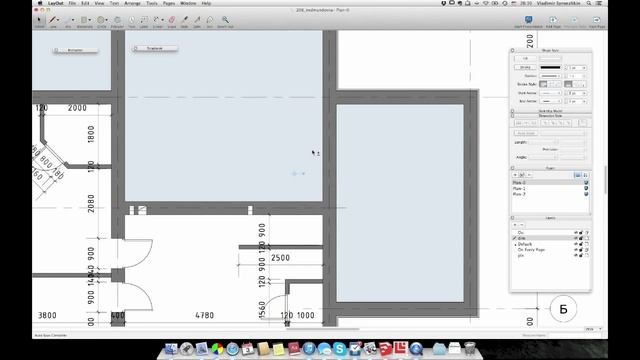
Task: Switch Pages panel to list view
Action: tap(578, 175)
